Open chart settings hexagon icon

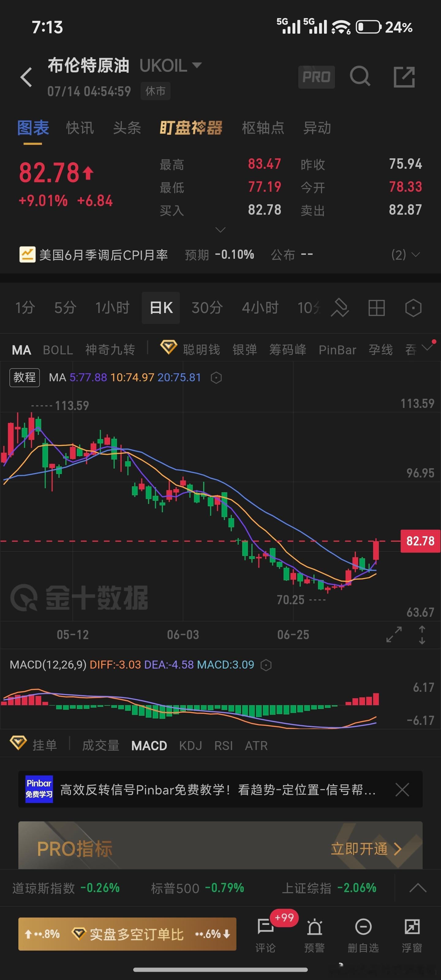pyautogui.click(x=413, y=307)
